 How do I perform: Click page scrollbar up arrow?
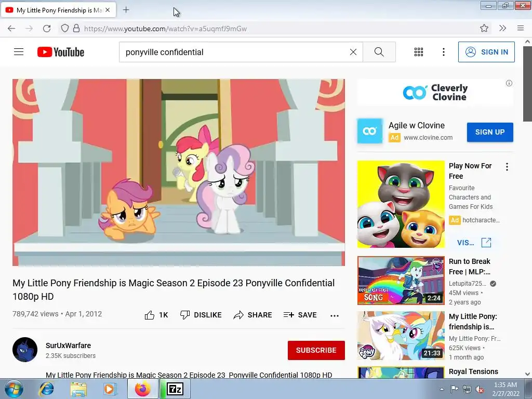(527, 42)
